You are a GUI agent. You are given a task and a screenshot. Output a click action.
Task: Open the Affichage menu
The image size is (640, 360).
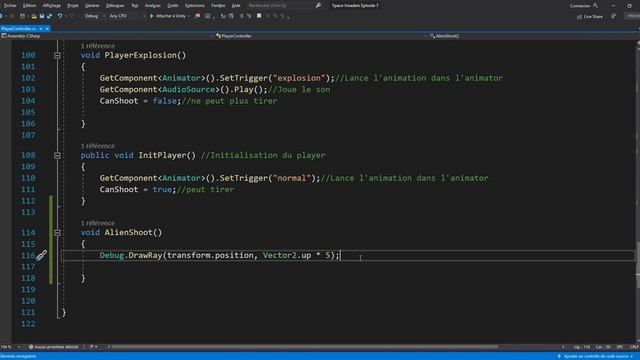click(51, 6)
